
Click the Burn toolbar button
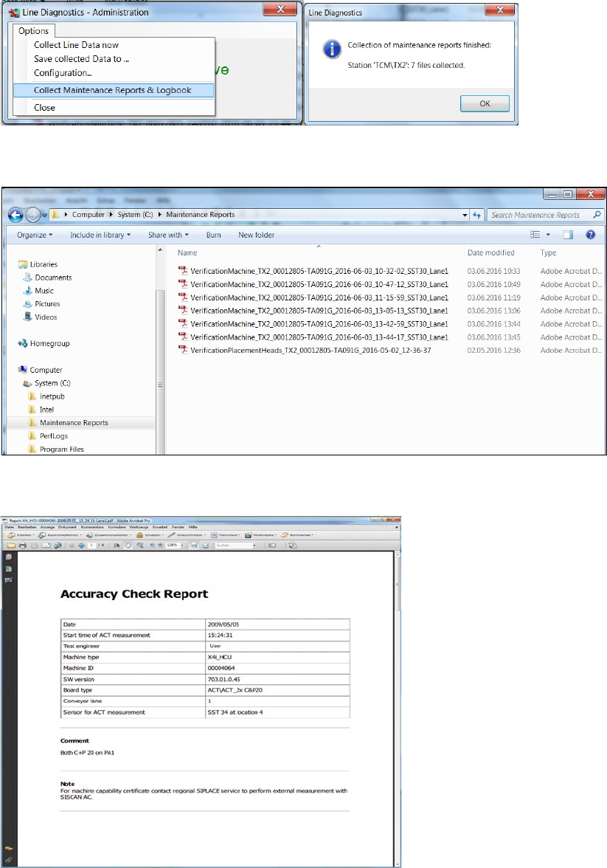click(214, 235)
